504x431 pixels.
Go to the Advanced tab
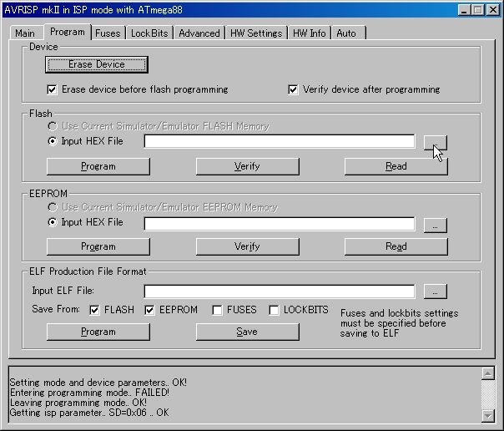click(x=199, y=33)
